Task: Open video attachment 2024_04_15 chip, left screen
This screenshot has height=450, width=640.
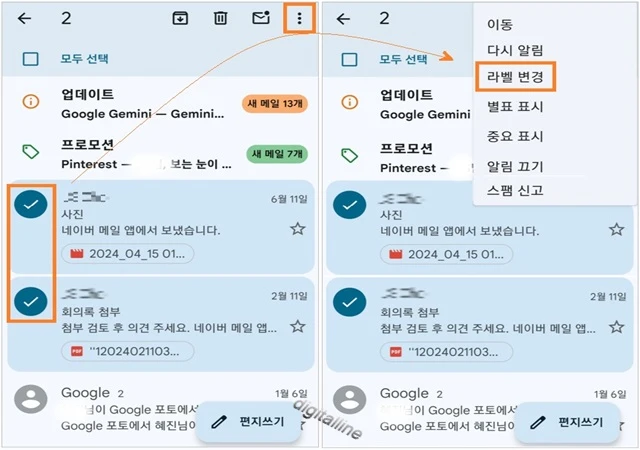Action: 128,254
